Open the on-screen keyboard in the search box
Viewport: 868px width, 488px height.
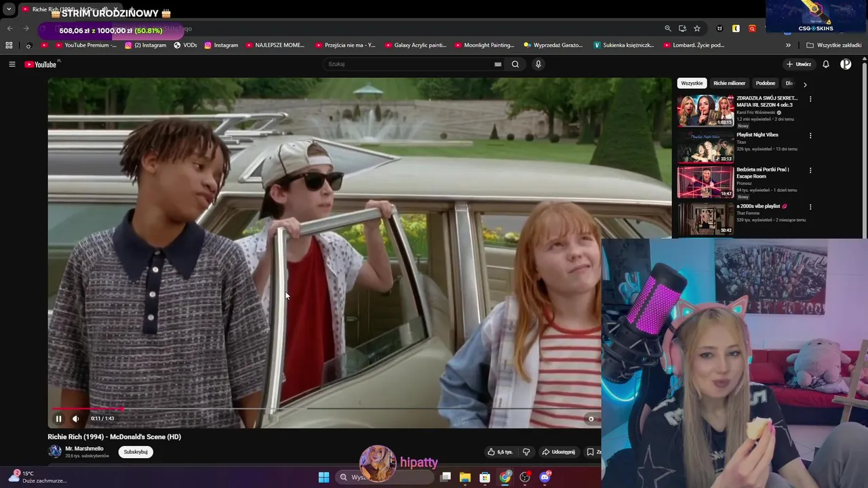[498, 64]
